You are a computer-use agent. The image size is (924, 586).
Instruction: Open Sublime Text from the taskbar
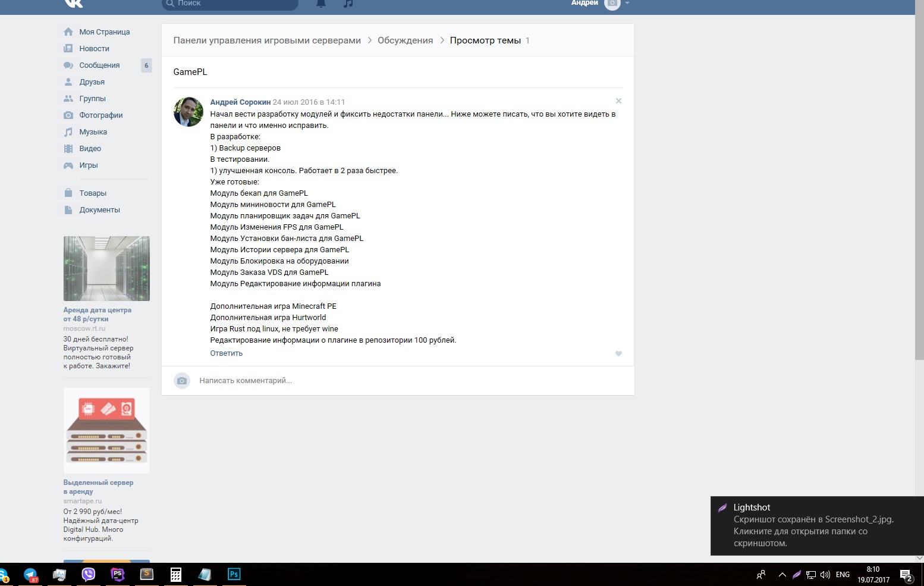click(147, 575)
